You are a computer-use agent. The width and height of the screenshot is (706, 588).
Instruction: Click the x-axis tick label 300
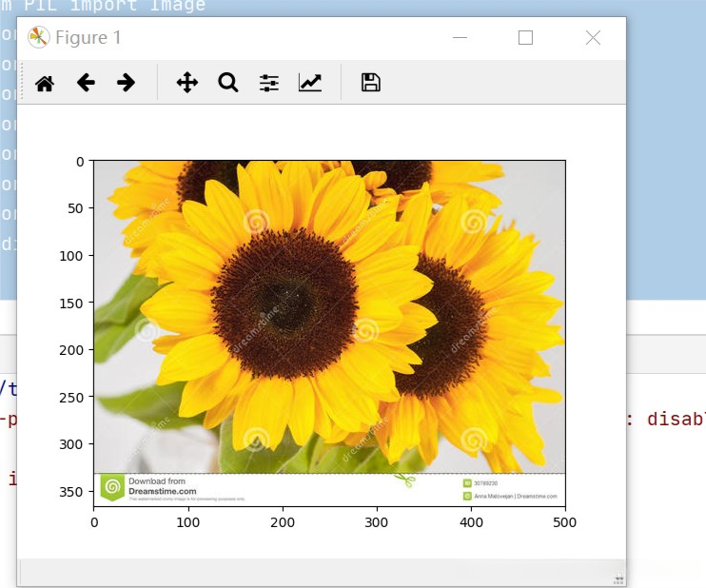pos(376,522)
